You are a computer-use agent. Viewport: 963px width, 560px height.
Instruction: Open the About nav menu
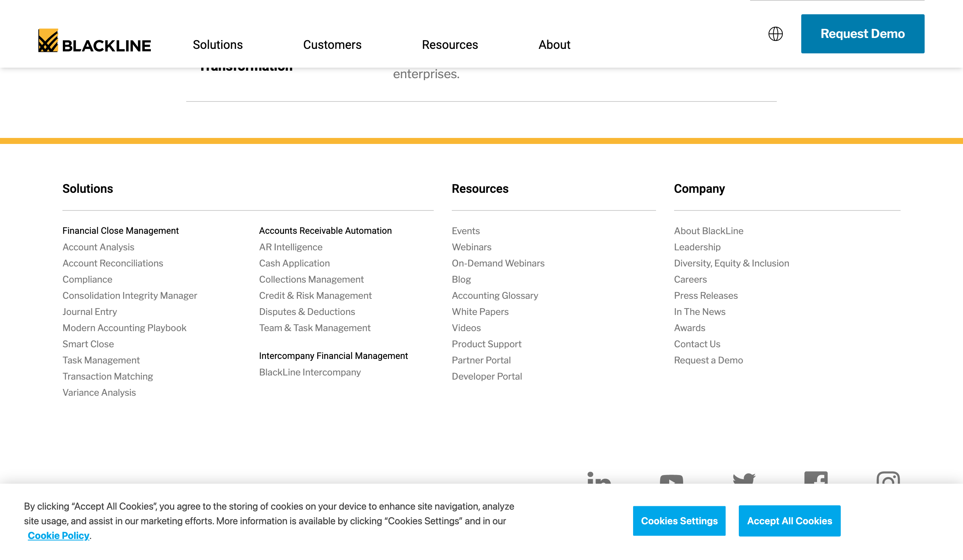point(554,45)
